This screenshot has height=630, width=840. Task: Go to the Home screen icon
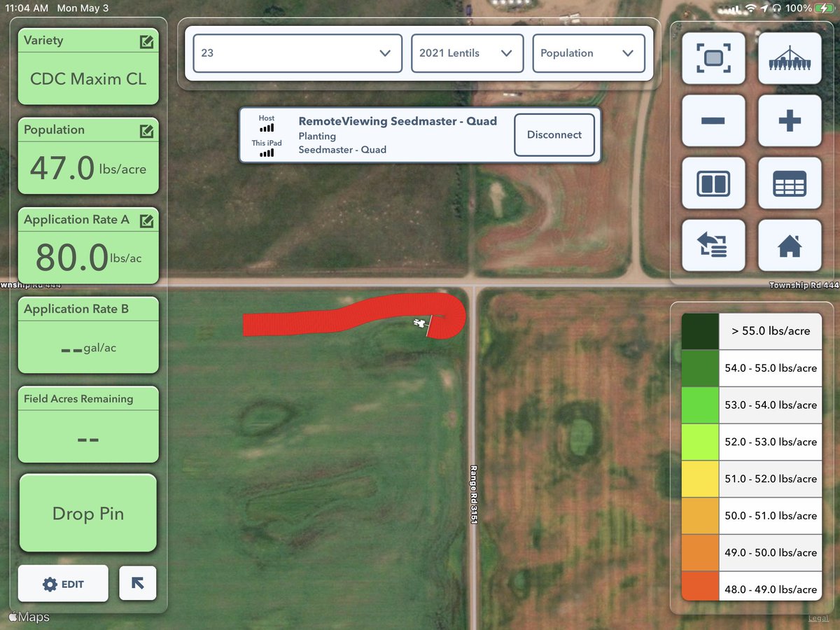pyautogui.click(x=790, y=246)
